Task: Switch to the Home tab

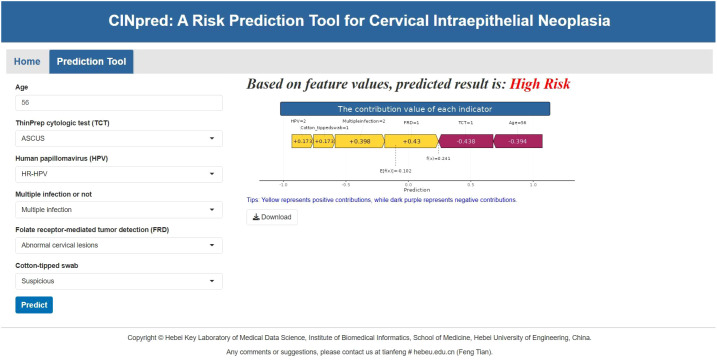Action: tap(27, 62)
